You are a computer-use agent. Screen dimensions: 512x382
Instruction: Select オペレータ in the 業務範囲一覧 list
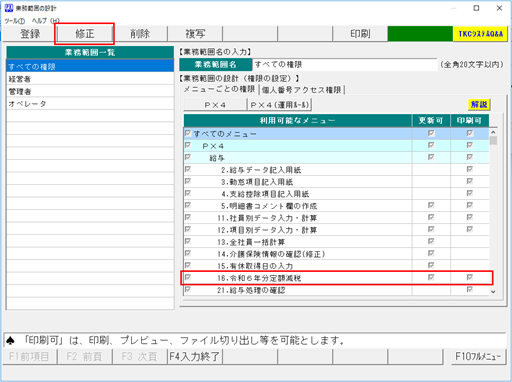(x=90, y=104)
